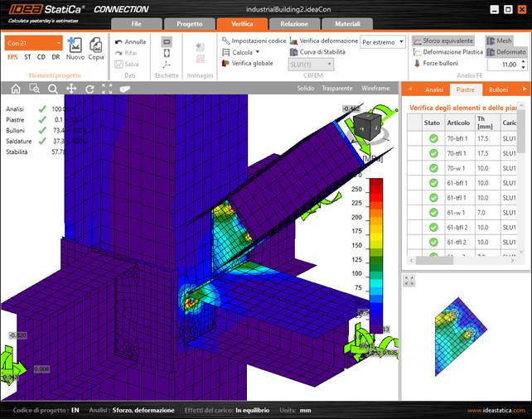The height and width of the screenshot is (419, 532).
Task: Click the zoom all (fit) icon
Action: point(107,89)
